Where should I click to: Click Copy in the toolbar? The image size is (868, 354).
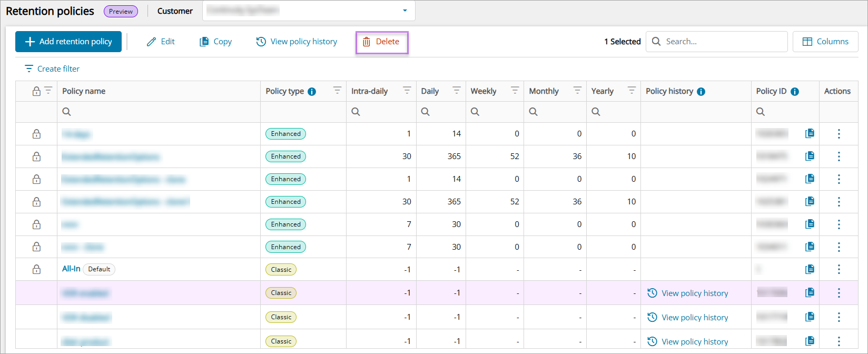(x=215, y=42)
